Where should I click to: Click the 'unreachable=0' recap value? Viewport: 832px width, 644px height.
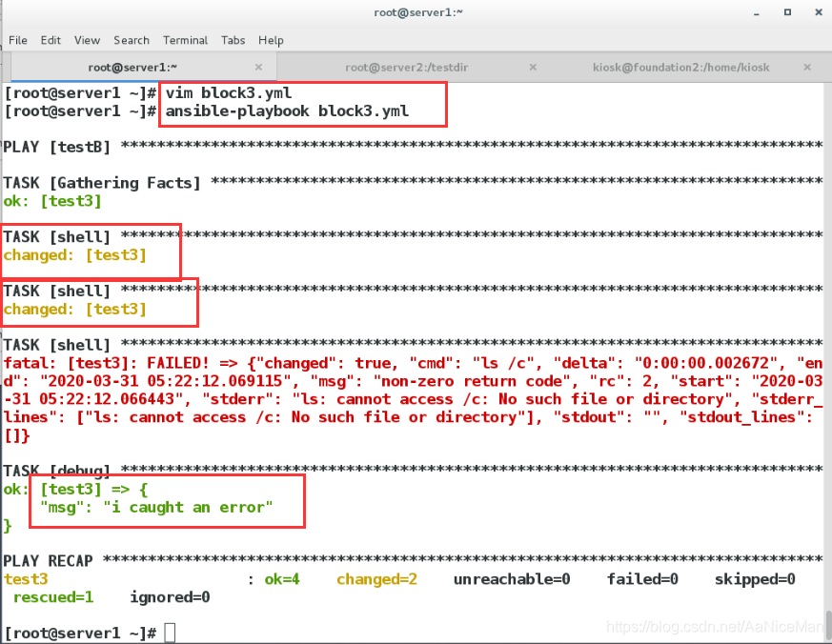(x=512, y=579)
